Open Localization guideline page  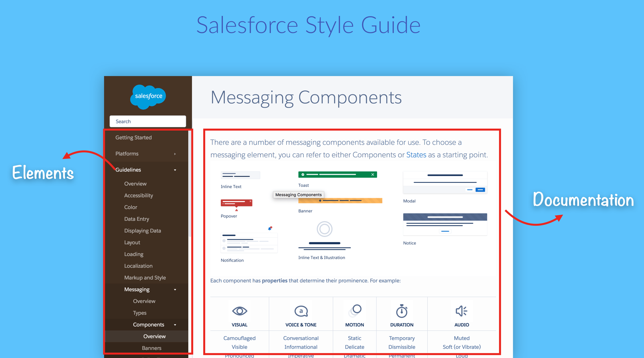coord(138,266)
